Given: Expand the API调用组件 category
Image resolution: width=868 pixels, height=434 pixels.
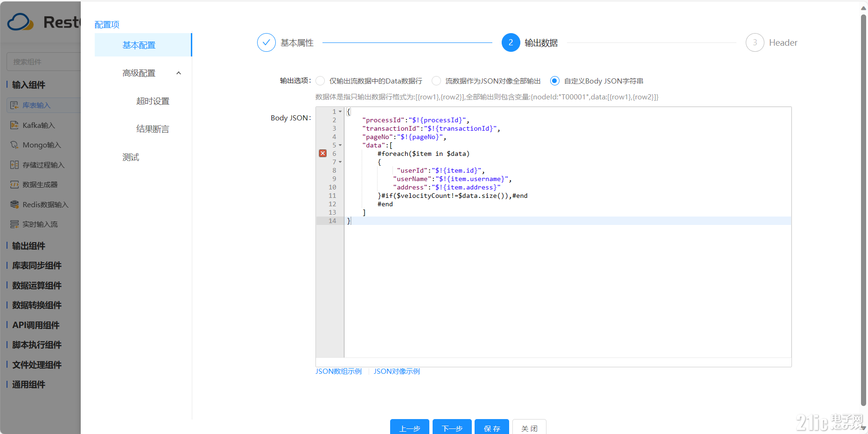Looking at the screenshot, I should click(35, 325).
